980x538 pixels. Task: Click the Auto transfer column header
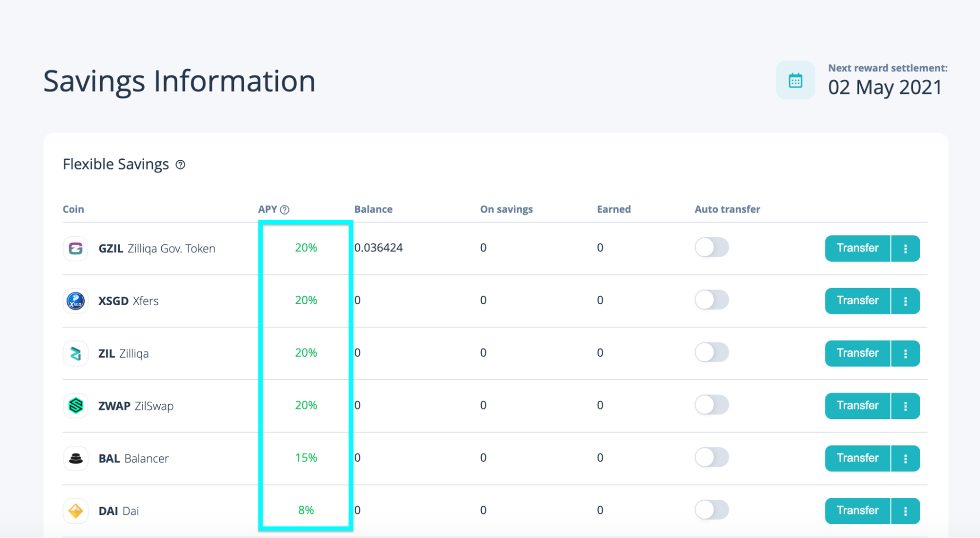click(728, 209)
